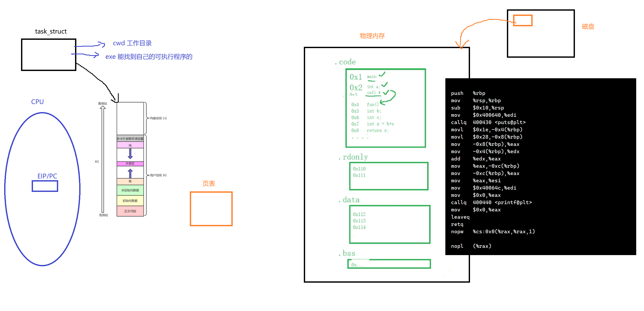Click the 'call 4' instruction
644x311 pixels.
373,93
